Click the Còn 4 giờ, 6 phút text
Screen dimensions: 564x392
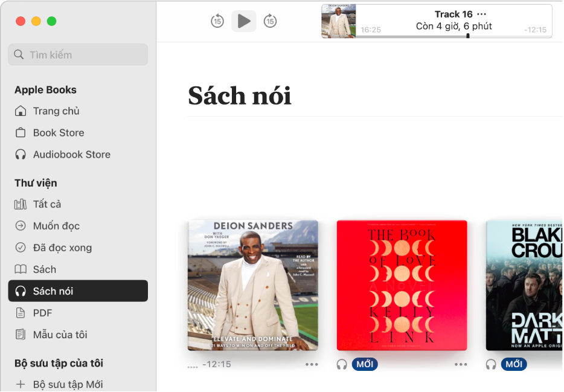[454, 26]
